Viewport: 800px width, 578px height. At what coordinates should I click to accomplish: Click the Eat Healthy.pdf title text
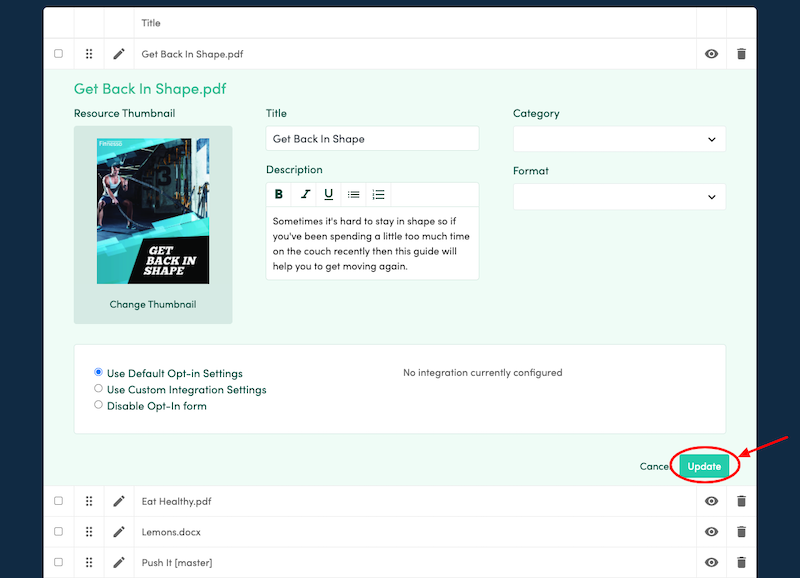[177, 501]
